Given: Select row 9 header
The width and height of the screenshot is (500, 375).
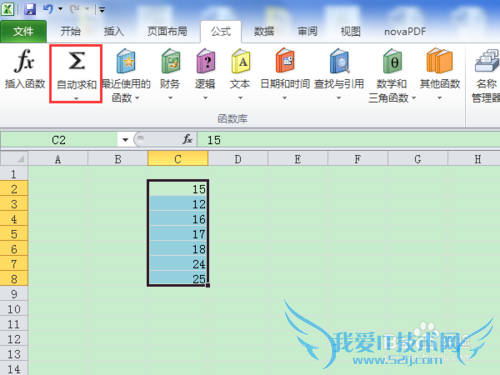Looking at the screenshot, I should tap(14, 294).
